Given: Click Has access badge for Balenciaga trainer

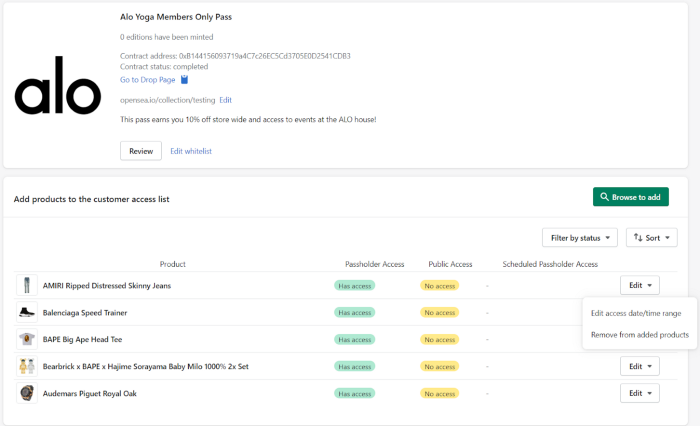Looking at the screenshot, I should coord(354,313).
